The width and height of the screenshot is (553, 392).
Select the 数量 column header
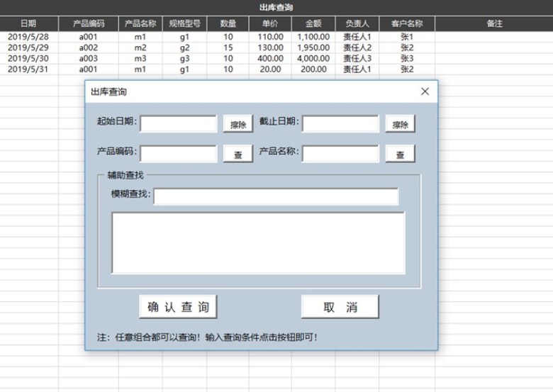coord(228,23)
